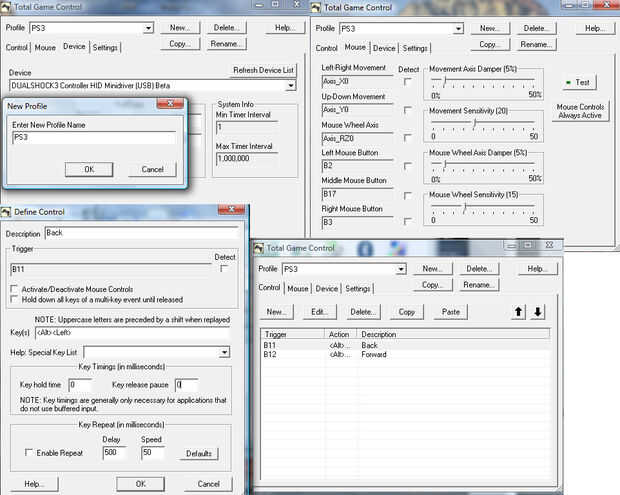Open Mouse tab in bottom Control window
Image resolution: width=620 pixels, height=495 pixels.
pyautogui.click(x=298, y=289)
